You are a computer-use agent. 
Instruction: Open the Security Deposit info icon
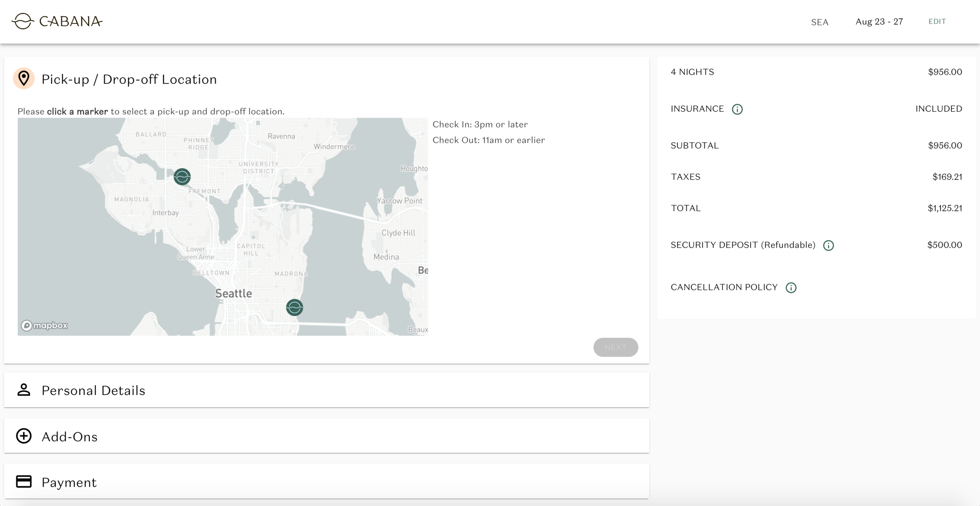click(x=828, y=246)
